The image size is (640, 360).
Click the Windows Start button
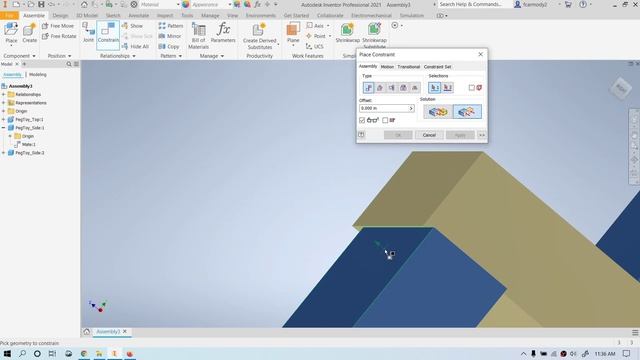(x=7, y=353)
